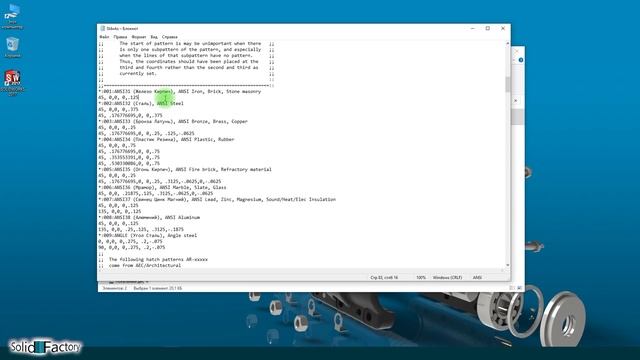Open the Формат menu in Notepad

(x=139, y=37)
